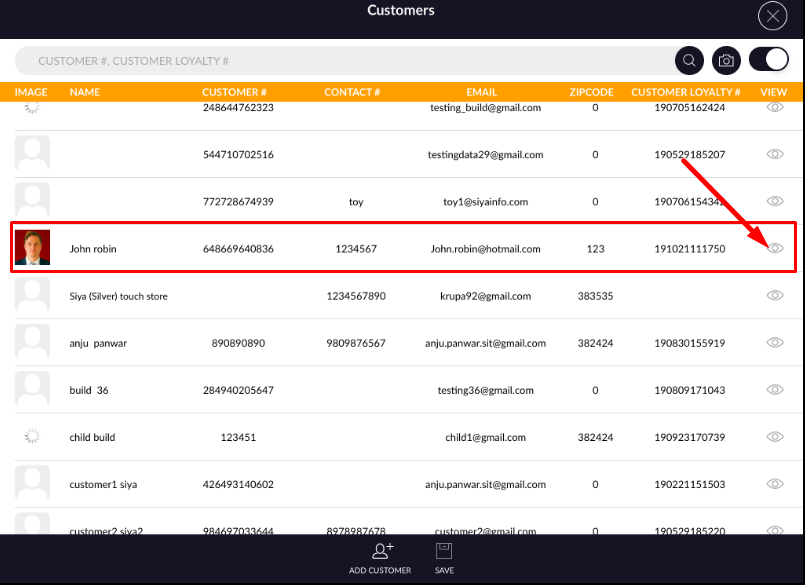
Task: Close the Customers dialog
Action: click(x=772, y=16)
